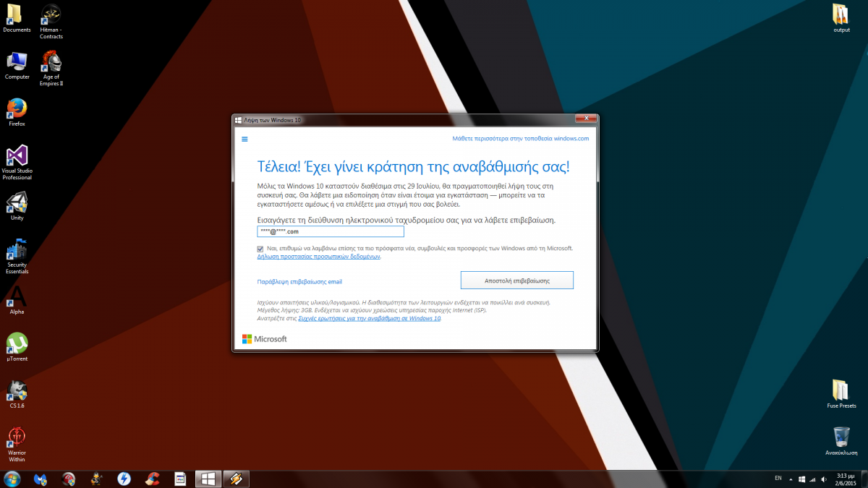Screen dimensions: 868x488
Task: Open the Δήλωση προστασίας προσωπικών δεδομένων link
Action: point(319,257)
